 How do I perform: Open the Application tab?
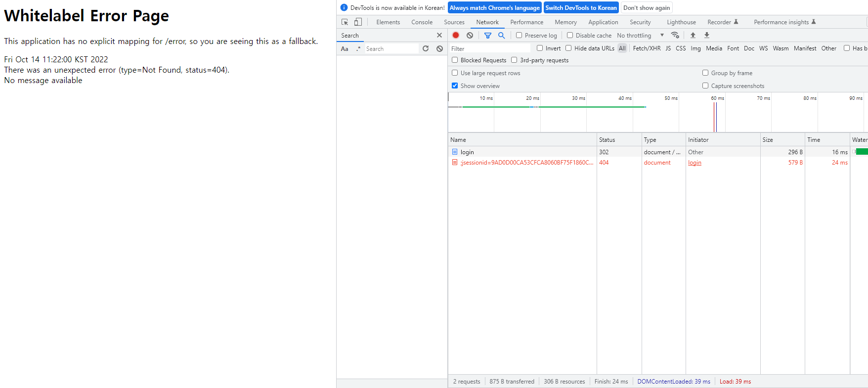pos(603,22)
